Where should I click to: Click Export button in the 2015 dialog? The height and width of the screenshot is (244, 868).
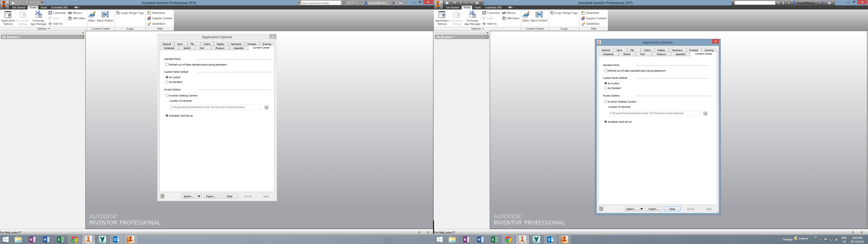[654, 209]
